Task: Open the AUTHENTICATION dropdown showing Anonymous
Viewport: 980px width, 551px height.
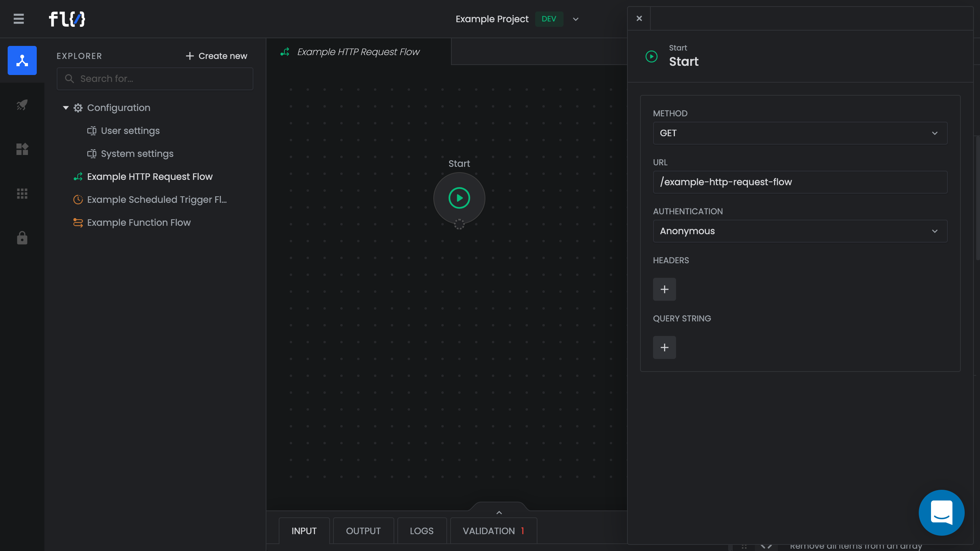Action: tap(800, 231)
